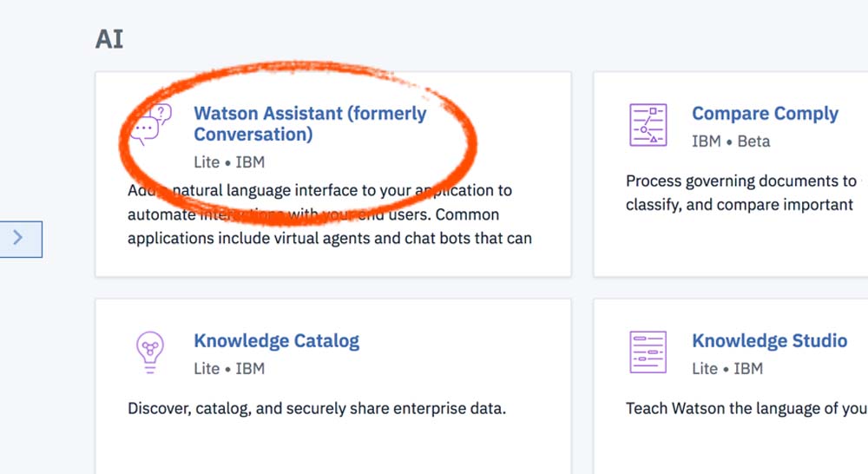Click "Discover, catalog, and securely share" description
This screenshot has height=474, width=868.
[316, 408]
